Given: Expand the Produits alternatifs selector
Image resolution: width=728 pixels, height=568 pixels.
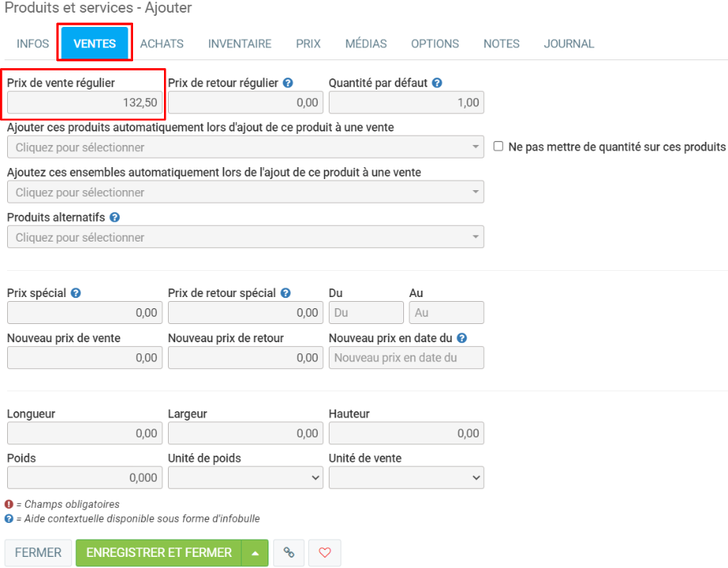Looking at the screenshot, I should click(246, 238).
